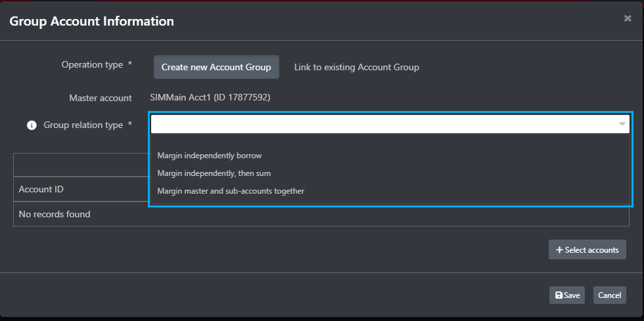Pick Margin independently, then sum
This screenshot has width=644, height=321.
(x=214, y=173)
